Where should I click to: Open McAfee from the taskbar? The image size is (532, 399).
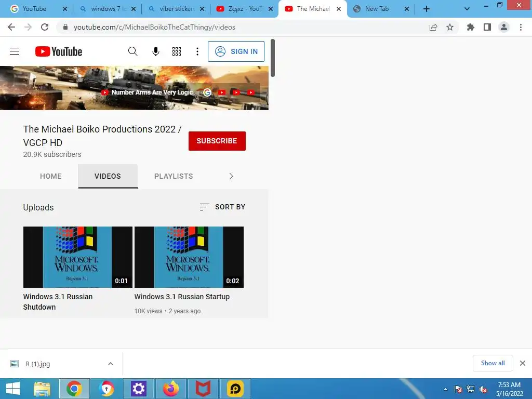point(203,389)
